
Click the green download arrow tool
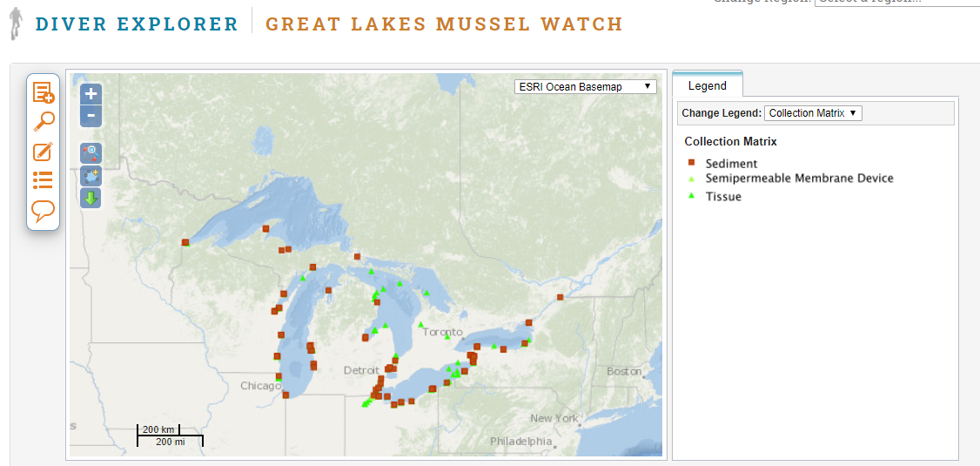[x=91, y=199]
